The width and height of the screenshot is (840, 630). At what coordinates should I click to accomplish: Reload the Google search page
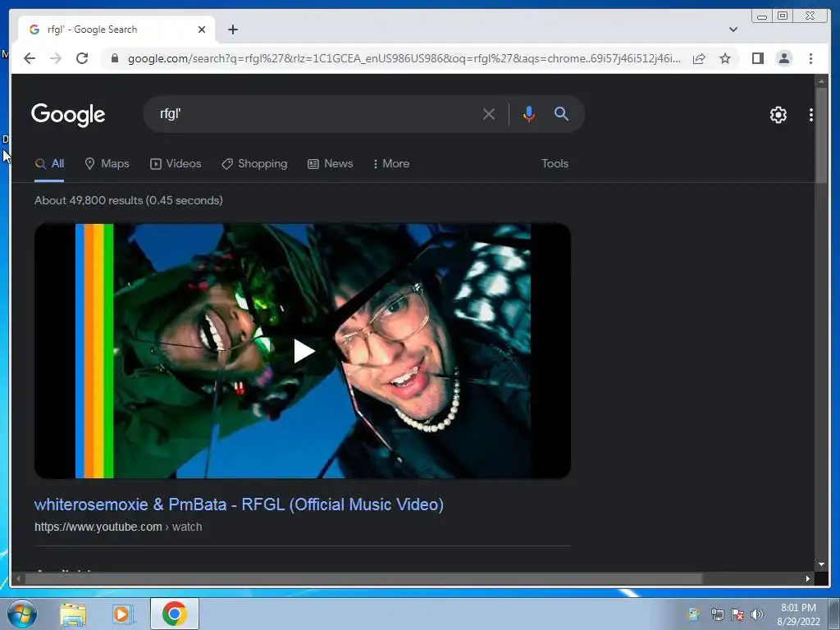[x=82, y=58]
